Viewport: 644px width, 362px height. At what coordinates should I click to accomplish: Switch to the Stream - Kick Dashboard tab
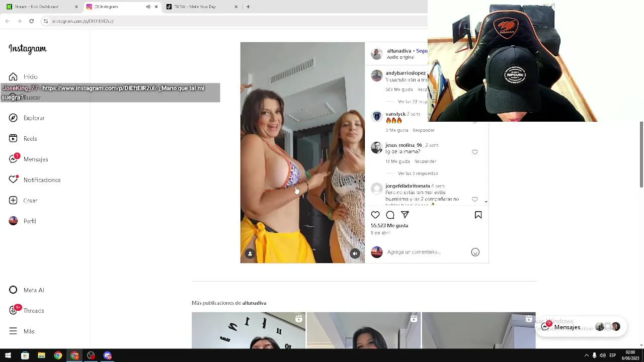[42, 7]
